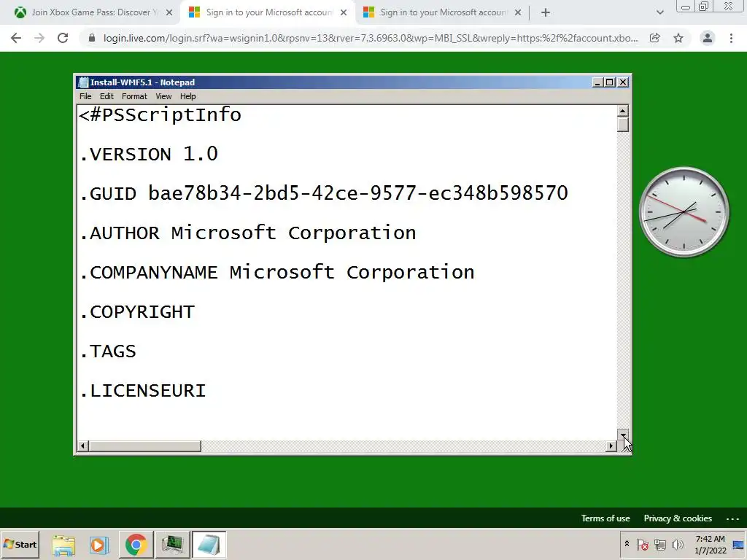The height and width of the screenshot is (560, 747).
Task: Open Action Center flag icon
Action: pos(642,544)
